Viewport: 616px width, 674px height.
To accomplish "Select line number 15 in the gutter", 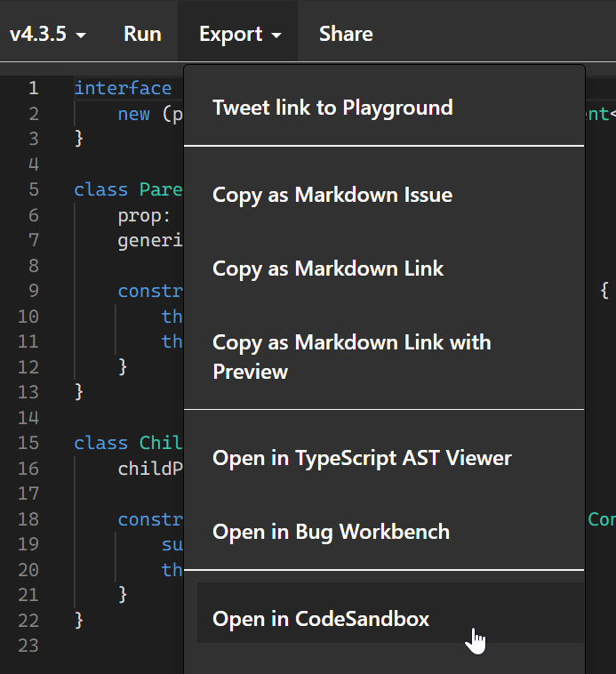I will coord(28,443).
